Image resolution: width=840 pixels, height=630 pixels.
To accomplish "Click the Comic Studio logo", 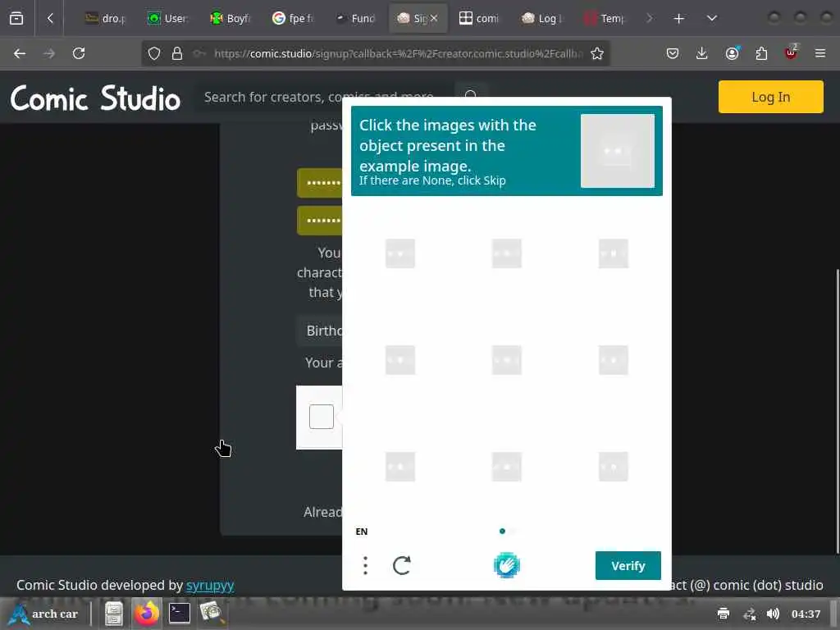I will [95, 98].
